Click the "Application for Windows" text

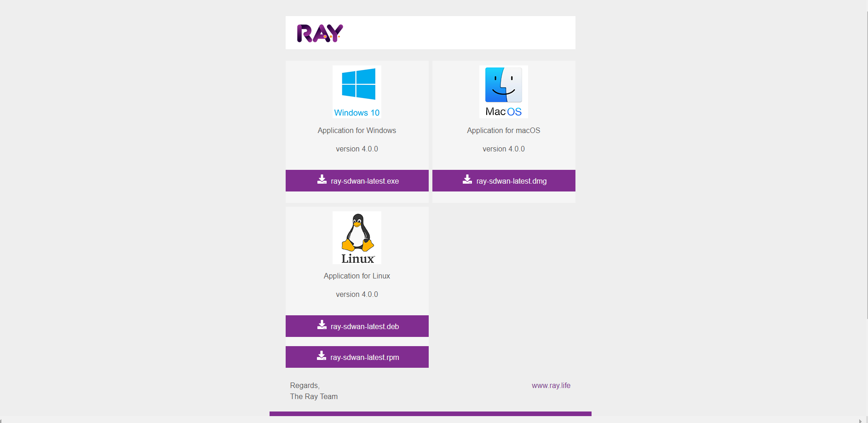pyautogui.click(x=357, y=131)
